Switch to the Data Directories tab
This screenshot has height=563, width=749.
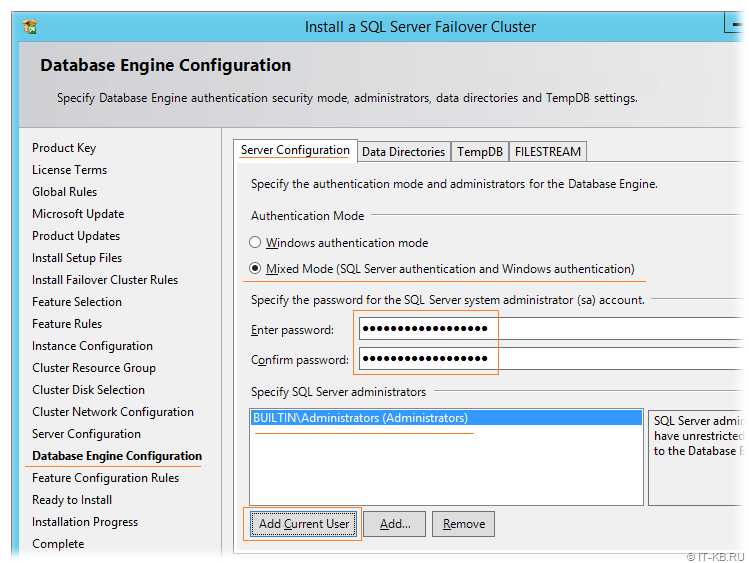tap(403, 152)
